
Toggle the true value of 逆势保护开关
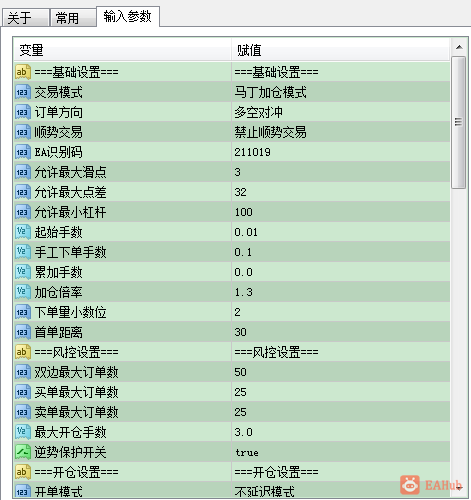click(341, 452)
